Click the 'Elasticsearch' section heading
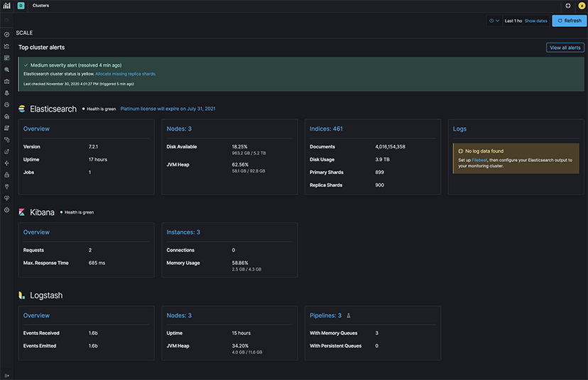588x380 pixels. (x=53, y=109)
